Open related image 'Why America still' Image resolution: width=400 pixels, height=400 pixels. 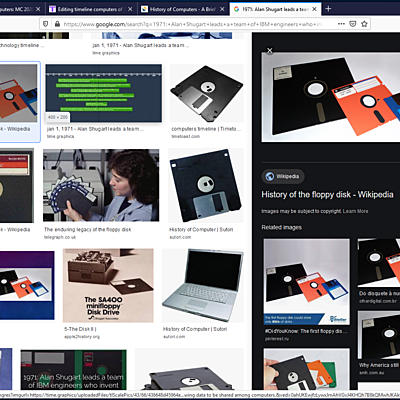[x=379, y=335]
